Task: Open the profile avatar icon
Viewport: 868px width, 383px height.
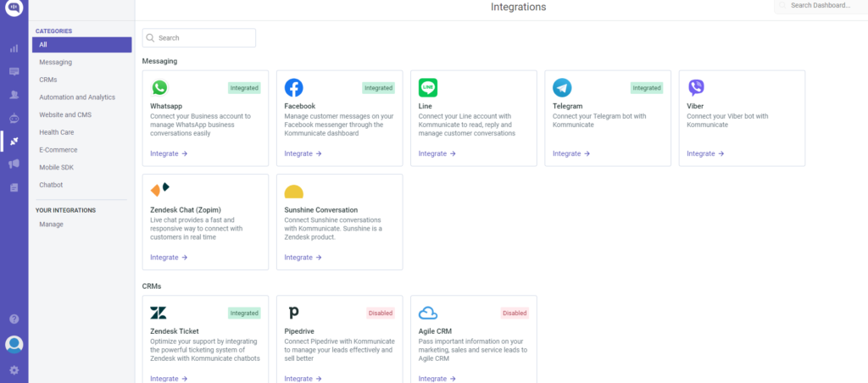Action: coord(14,344)
